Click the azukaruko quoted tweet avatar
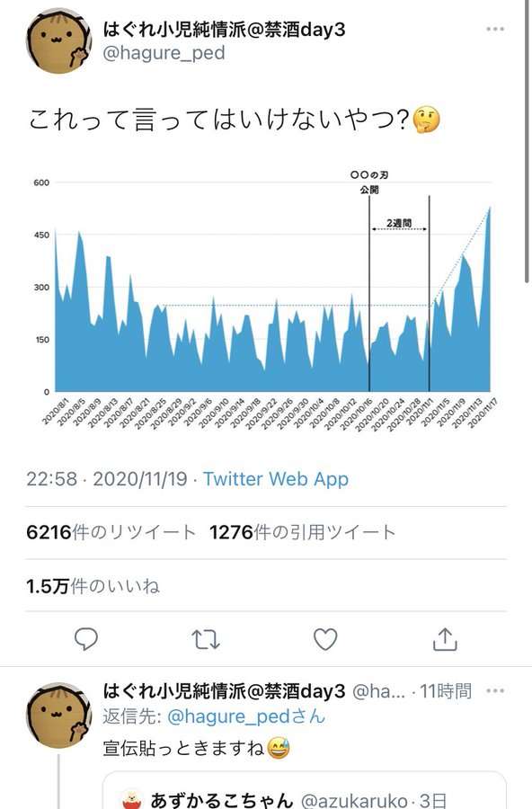 (x=133, y=800)
